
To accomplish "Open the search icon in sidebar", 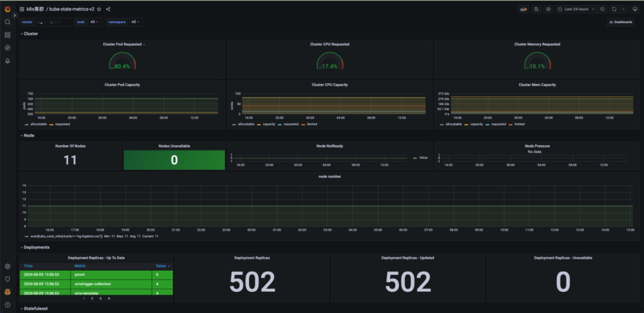I will pyautogui.click(x=8, y=22).
